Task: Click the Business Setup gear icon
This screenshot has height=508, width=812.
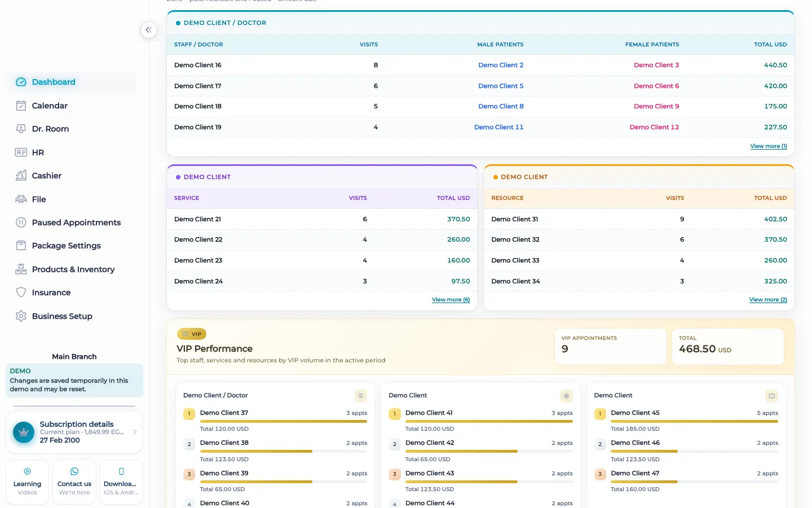Action: pos(21,316)
